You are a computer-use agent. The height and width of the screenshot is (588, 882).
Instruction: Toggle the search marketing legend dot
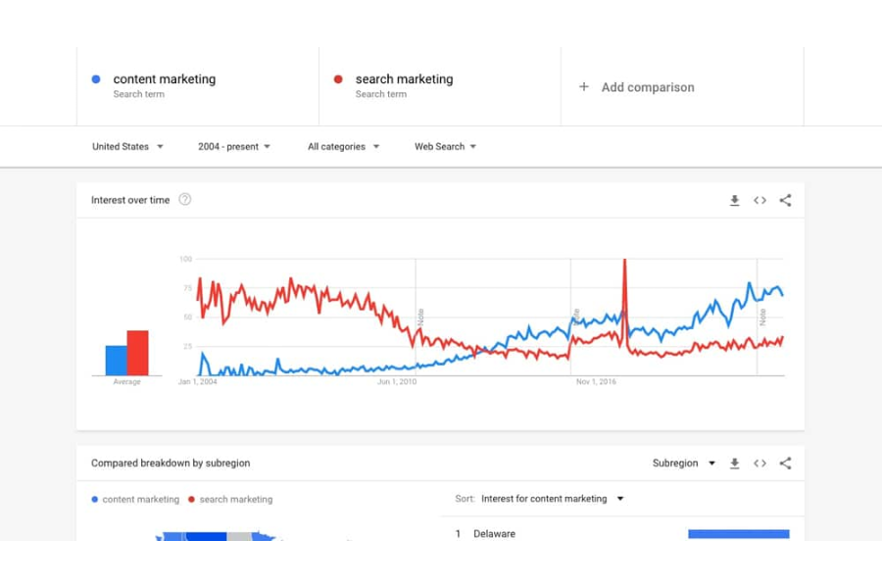(x=190, y=499)
